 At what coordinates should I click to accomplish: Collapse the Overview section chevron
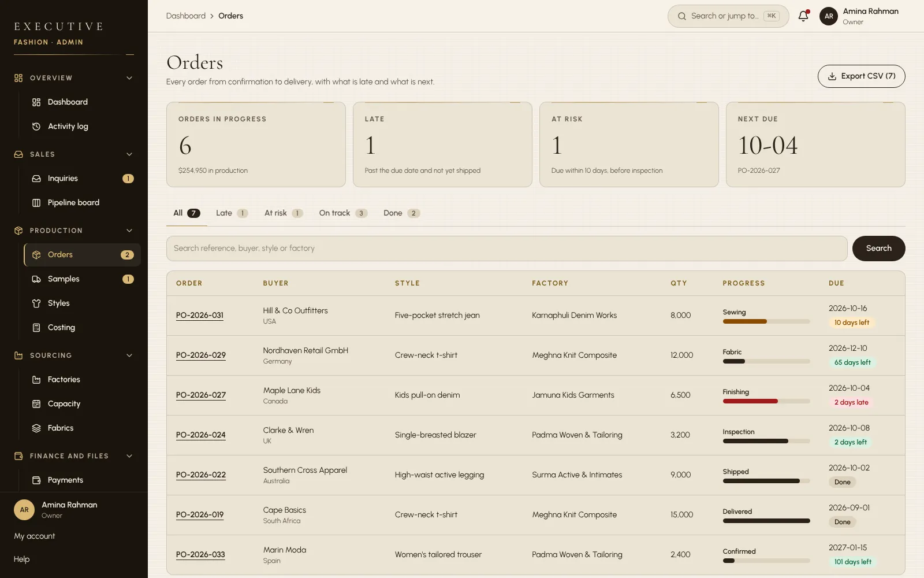(x=129, y=78)
